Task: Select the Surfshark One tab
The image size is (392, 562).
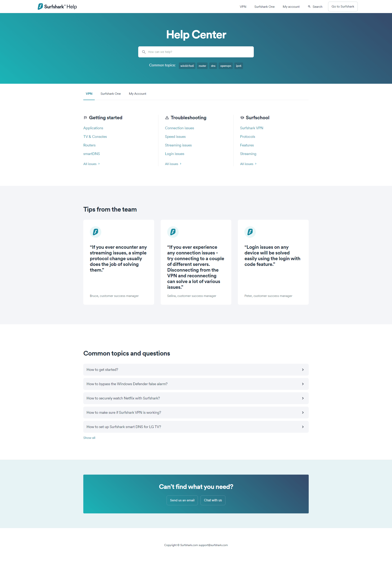Action: 110,94
